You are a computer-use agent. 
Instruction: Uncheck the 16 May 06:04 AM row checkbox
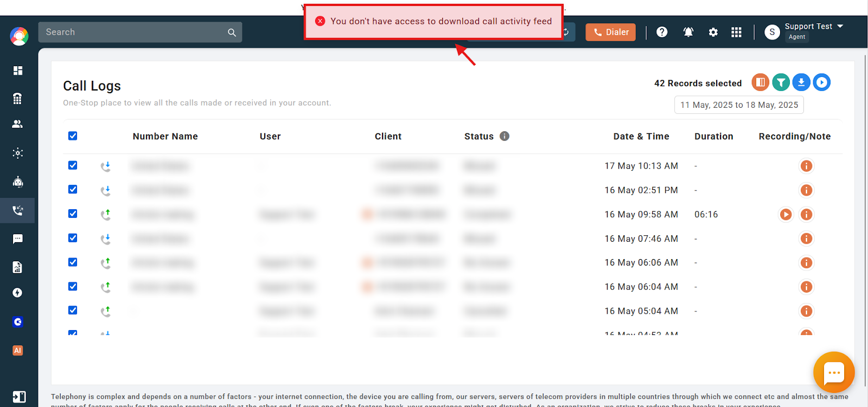tap(73, 286)
